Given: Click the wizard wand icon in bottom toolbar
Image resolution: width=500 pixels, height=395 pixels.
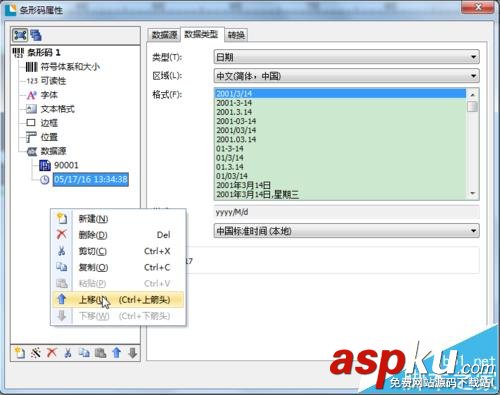Looking at the screenshot, I should click(36, 352).
